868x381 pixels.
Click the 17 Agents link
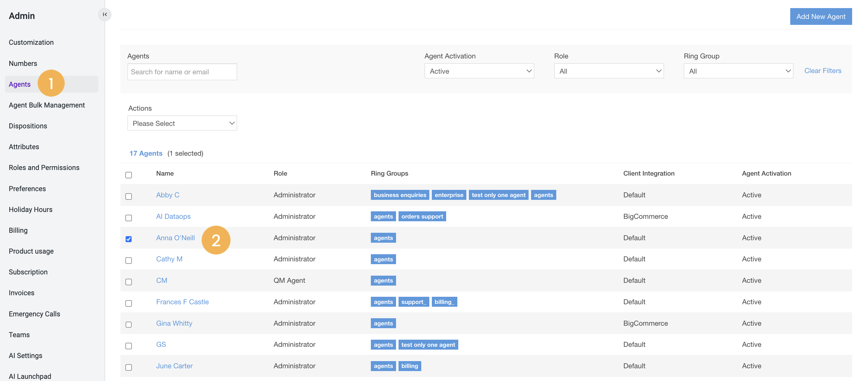146,153
